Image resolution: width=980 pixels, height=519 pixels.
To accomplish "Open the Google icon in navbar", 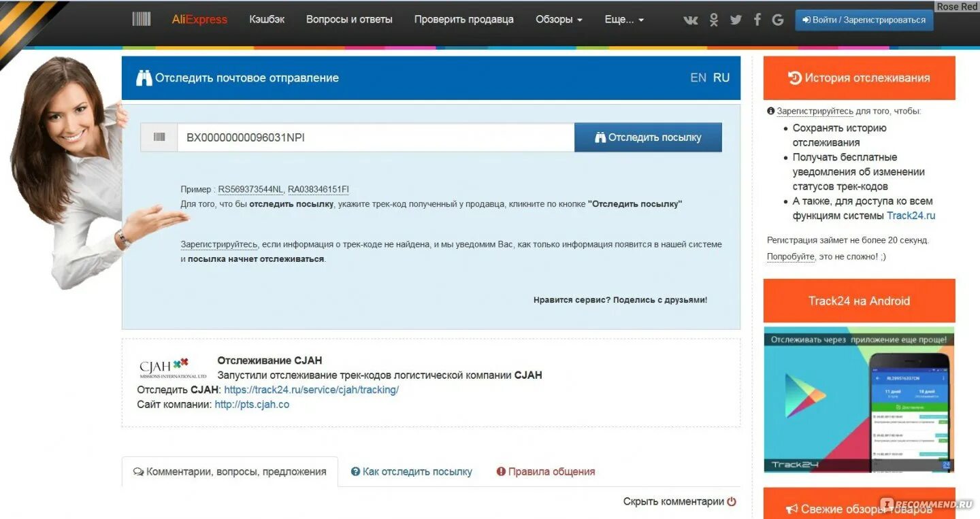I will coord(778,20).
